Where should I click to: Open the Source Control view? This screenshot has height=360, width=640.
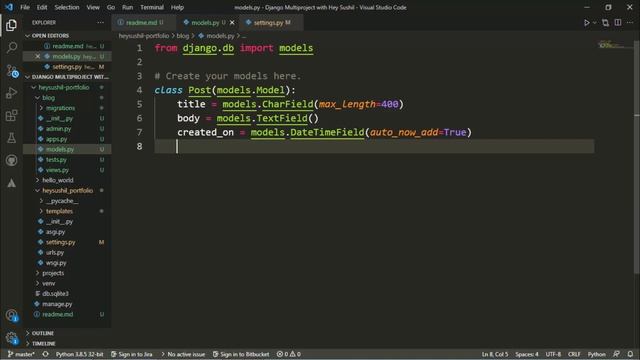pos(12,71)
